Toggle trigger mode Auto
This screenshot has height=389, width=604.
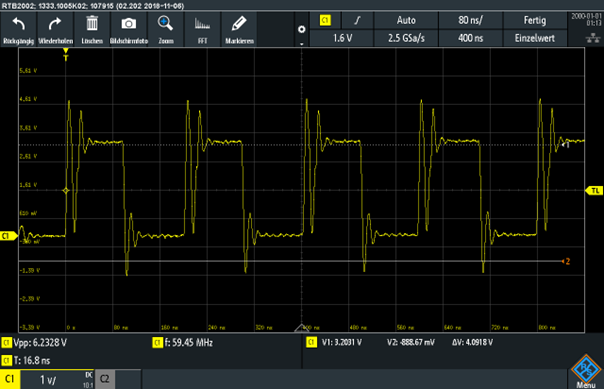406,20
